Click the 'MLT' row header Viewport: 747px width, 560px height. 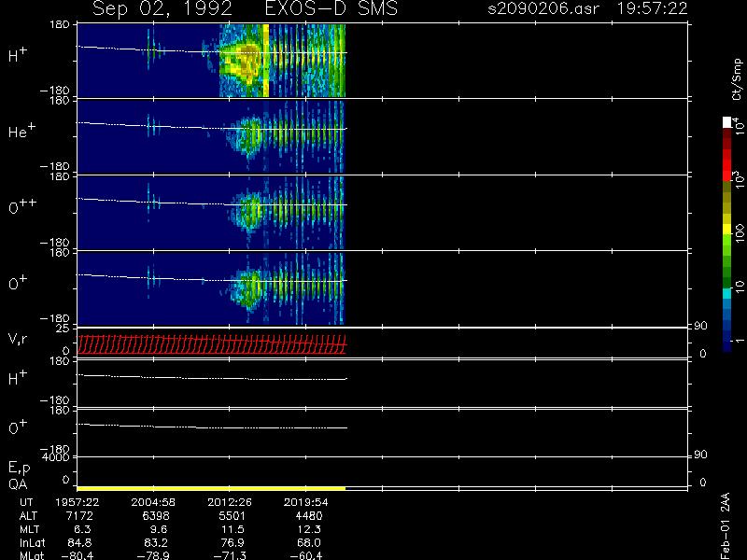point(29,529)
